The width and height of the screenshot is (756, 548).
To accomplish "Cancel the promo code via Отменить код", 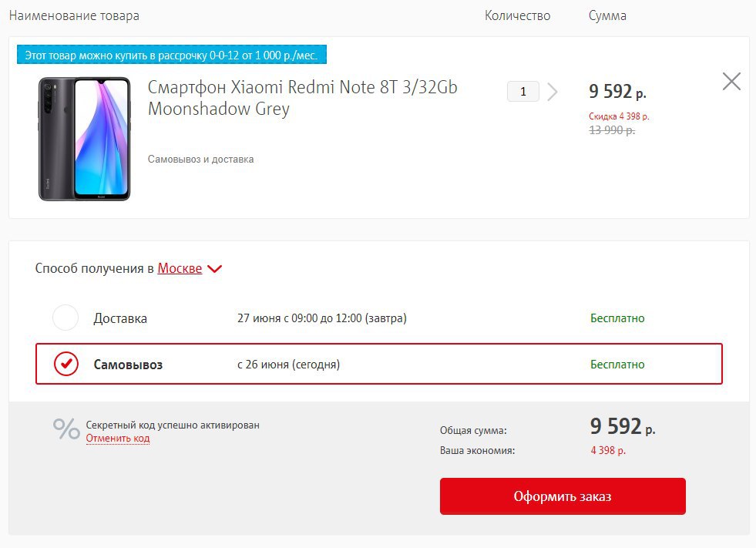I will pyautogui.click(x=118, y=438).
